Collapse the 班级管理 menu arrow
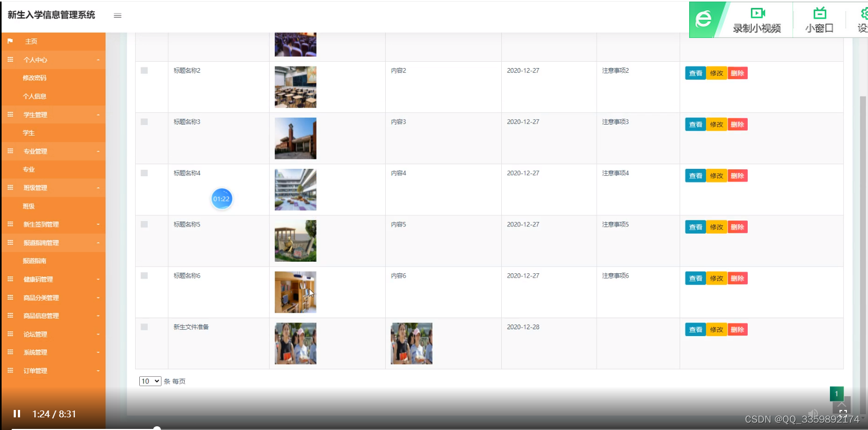The height and width of the screenshot is (430, 868). pyautogui.click(x=98, y=188)
